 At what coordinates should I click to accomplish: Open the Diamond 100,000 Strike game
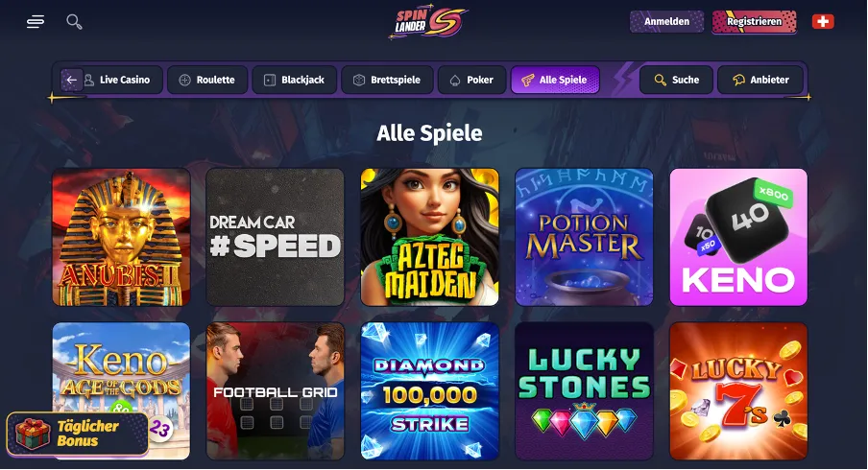[429, 391]
